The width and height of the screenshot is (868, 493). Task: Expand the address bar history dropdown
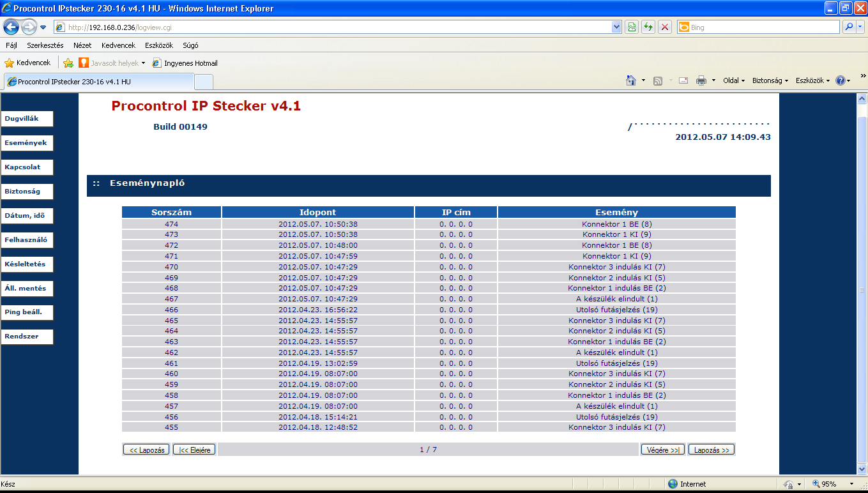tap(616, 27)
